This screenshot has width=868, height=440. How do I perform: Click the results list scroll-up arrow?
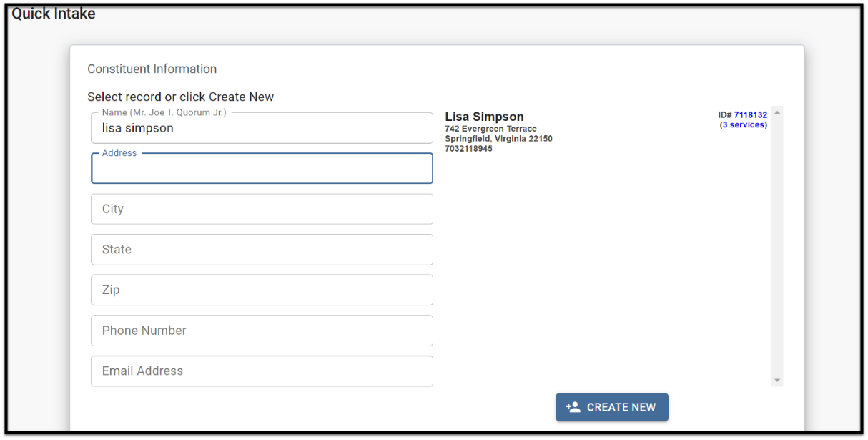777,112
